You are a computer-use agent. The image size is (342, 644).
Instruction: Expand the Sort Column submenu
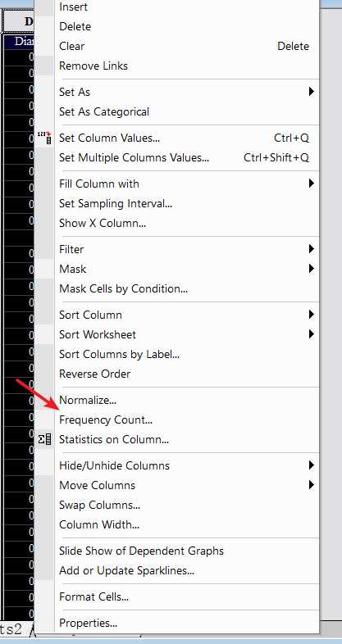coord(311,315)
